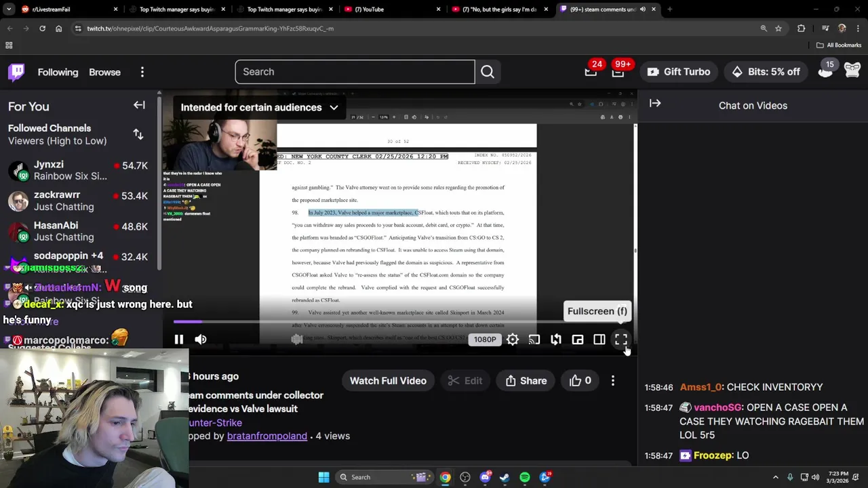Open the Browse page
This screenshot has width=868, height=488.
(x=104, y=72)
